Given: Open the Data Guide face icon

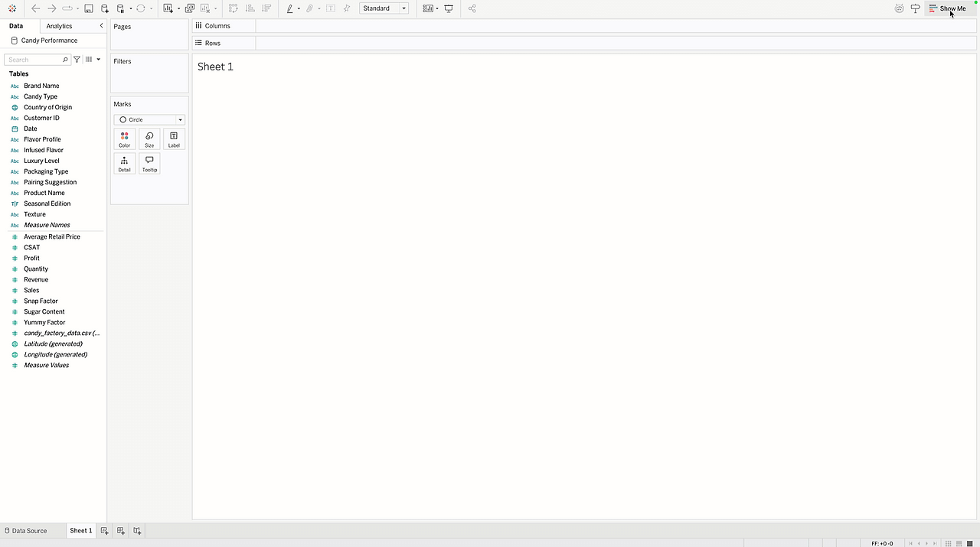Looking at the screenshot, I should click(x=900, y=8).
